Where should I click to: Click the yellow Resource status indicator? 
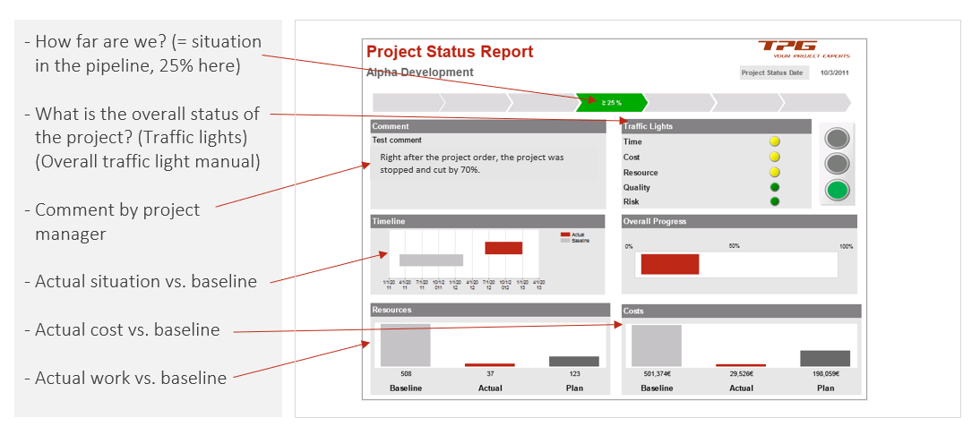tap(775, 172)
